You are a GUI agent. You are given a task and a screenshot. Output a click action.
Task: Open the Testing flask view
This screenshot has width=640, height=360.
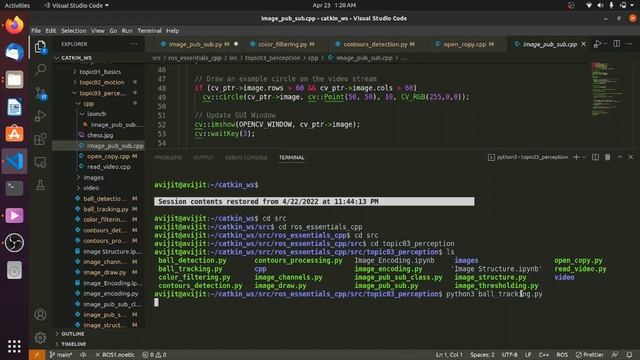pos(40,185)
